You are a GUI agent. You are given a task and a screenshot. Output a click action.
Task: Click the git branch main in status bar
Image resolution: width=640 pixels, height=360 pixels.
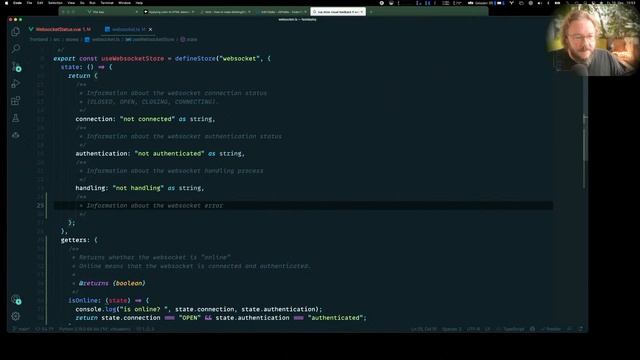click(21, 329)
